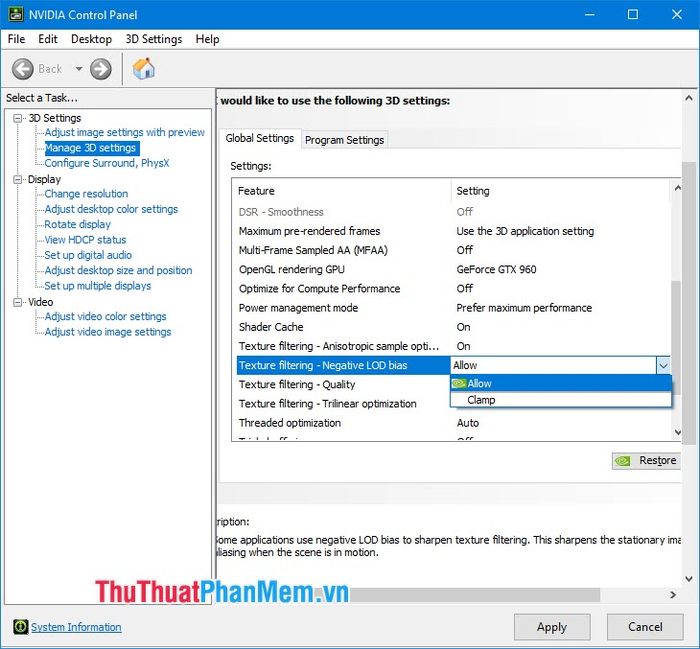Select the DSR - Smoothness row
The width and height of the screenshot is (700, 649).
point(451,212)
